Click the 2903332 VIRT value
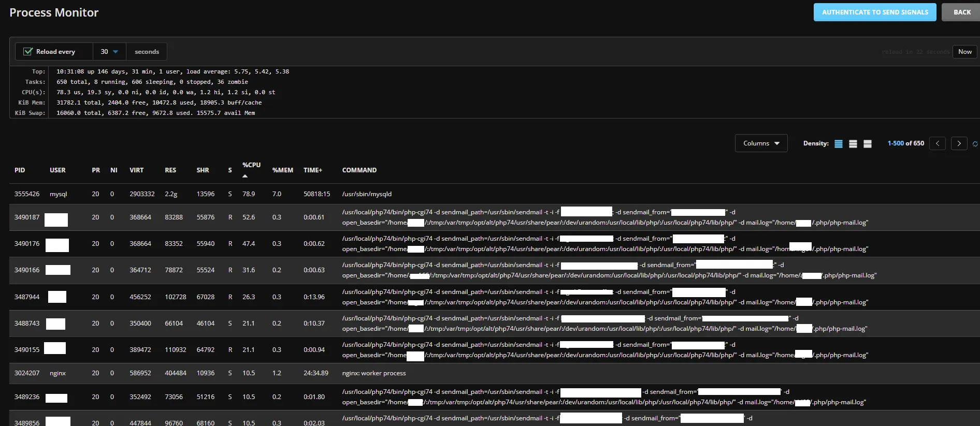This screenshot has height=426, width=980. (142, 194)
